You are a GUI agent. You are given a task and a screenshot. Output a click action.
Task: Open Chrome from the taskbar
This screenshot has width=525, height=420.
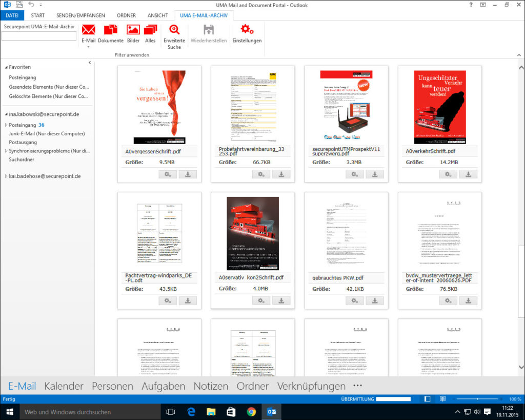click(251, 412)
